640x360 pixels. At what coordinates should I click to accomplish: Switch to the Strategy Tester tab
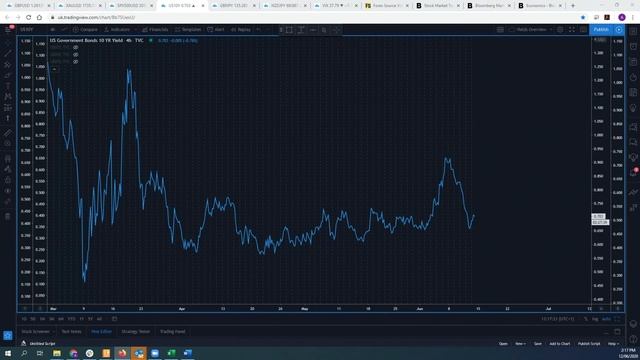point(136,331)
